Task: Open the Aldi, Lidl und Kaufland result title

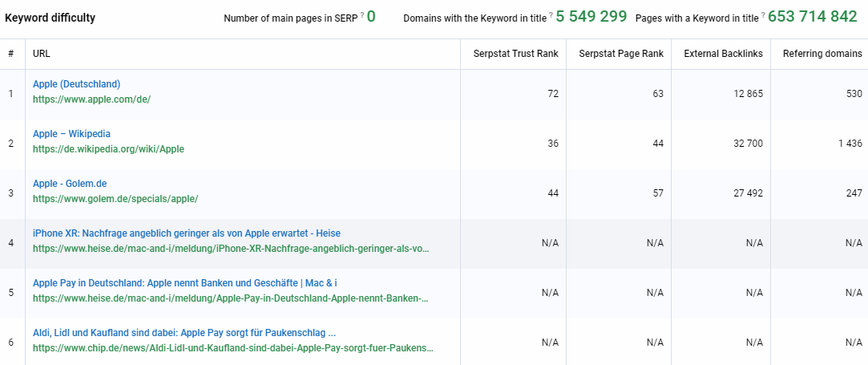Action: tap(184, 333)
